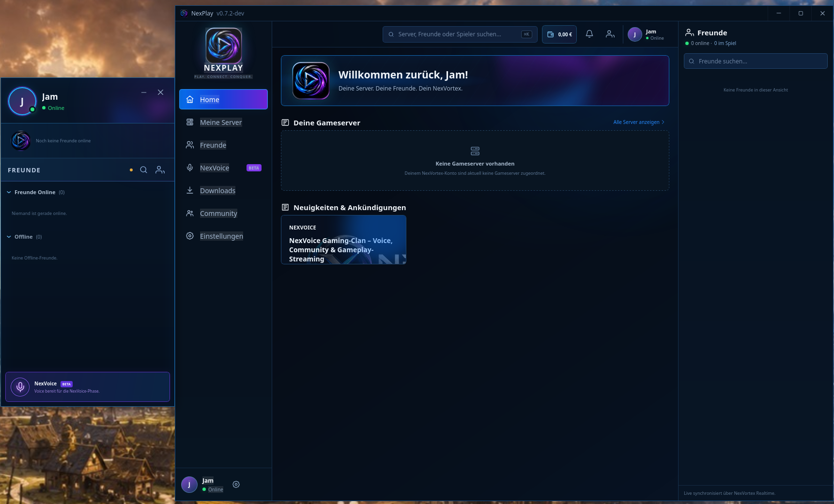Open Community in the sidebar
The image size is (834, 504).
(223, 214)
